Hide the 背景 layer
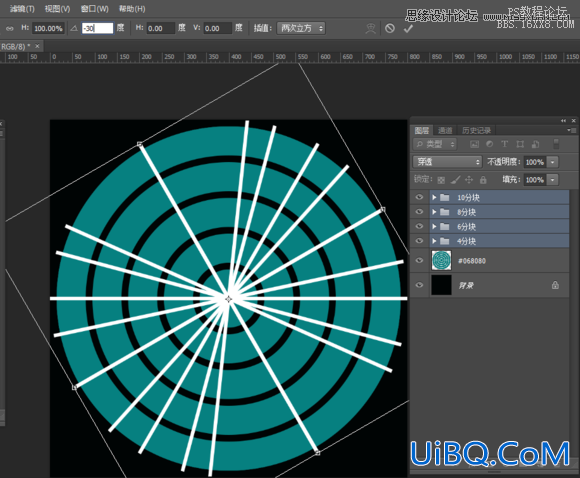The height and width of the screenshot is (478, 580). 419,285
